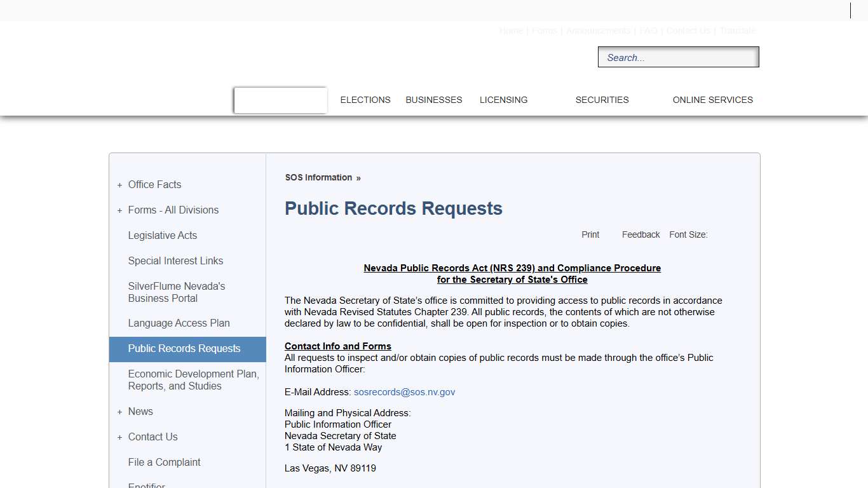Open the FAQ link in the top bar
This screenshot has width=868, height=488.
(x=649, y=30)
